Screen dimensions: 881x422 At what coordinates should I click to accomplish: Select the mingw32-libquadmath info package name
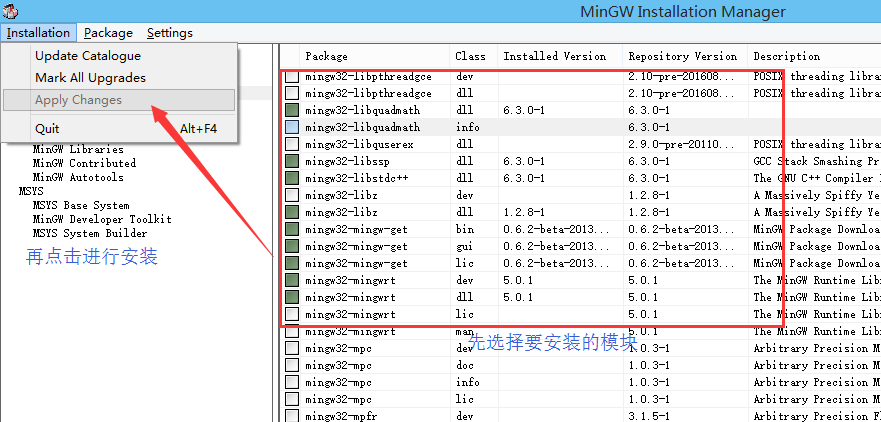pyautogui.click(x=362, y=128)
